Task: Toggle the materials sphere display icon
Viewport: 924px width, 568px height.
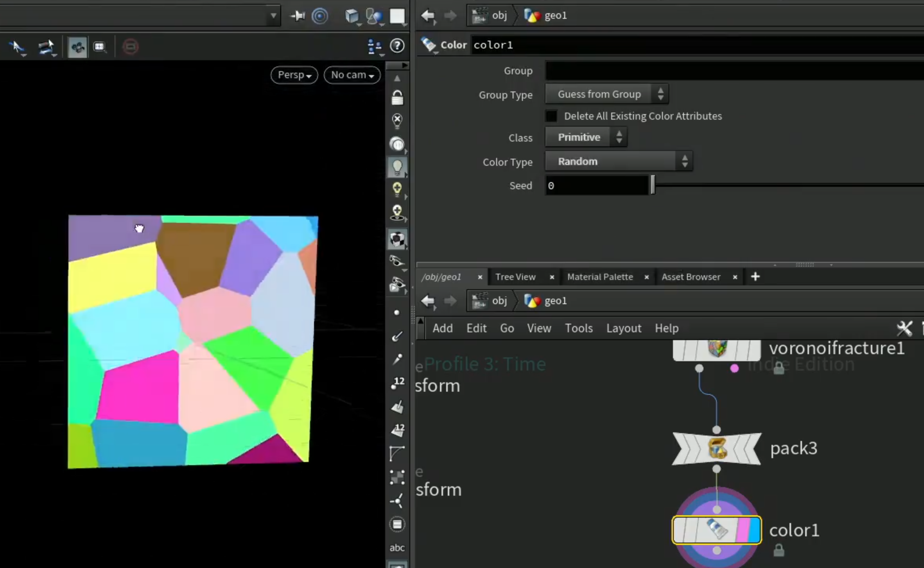Action: (x=397, y=239)
